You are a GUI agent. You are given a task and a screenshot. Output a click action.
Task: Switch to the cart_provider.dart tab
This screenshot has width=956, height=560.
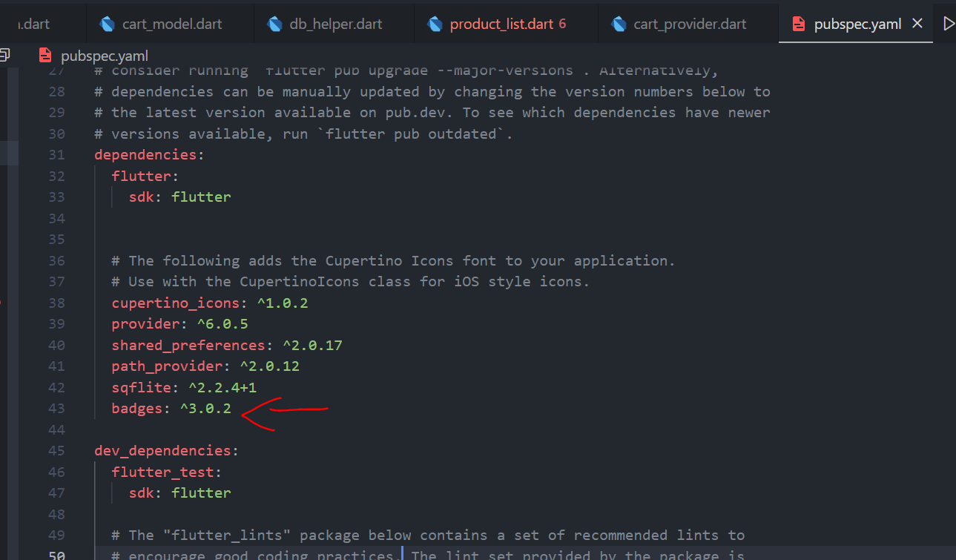pos(688,24)
